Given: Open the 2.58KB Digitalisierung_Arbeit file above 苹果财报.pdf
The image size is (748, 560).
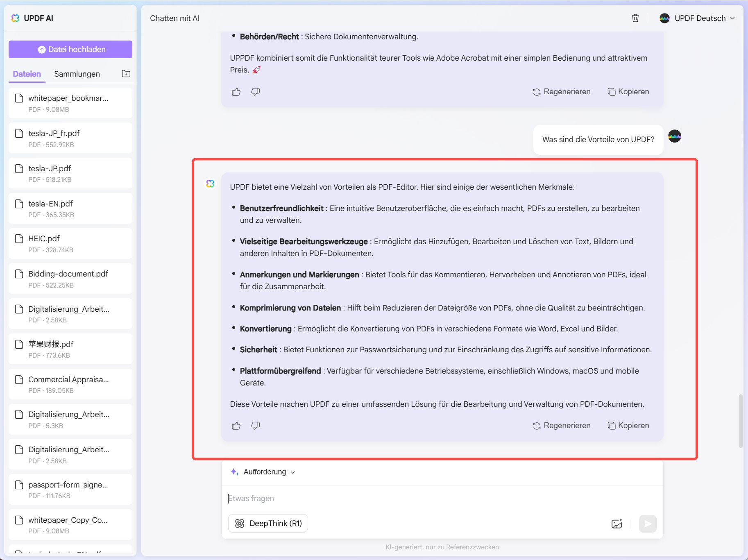Looking at the screenshot, I should 70,314.
